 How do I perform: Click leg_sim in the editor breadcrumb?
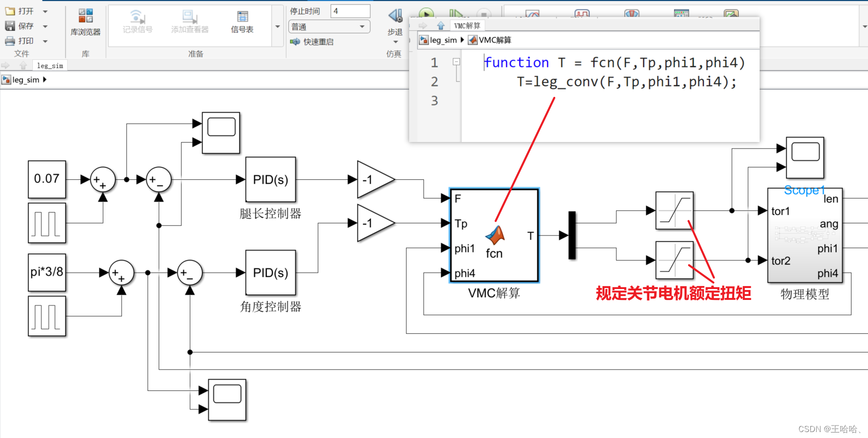(x=443, y=40)
